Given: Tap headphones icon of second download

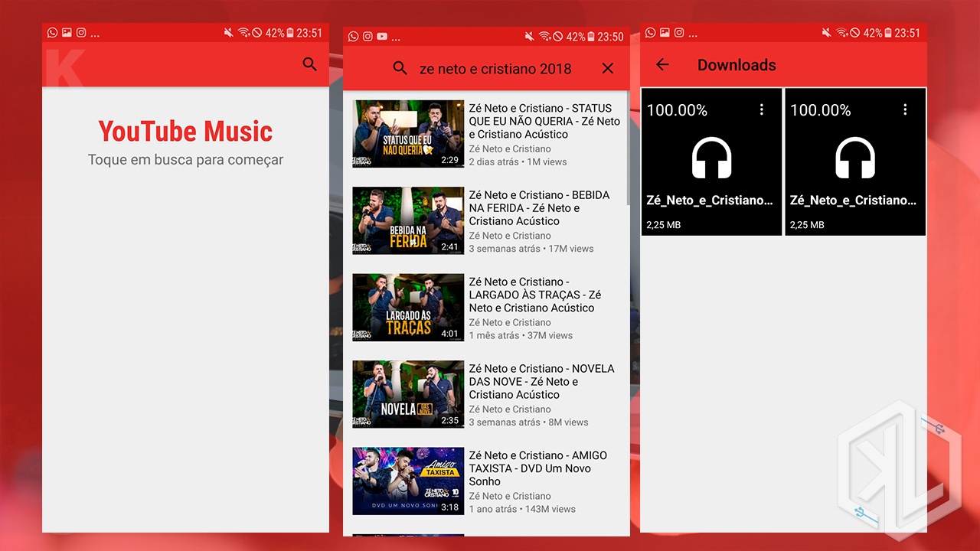Looking at the screenshot, I should (x=854, y=158).
